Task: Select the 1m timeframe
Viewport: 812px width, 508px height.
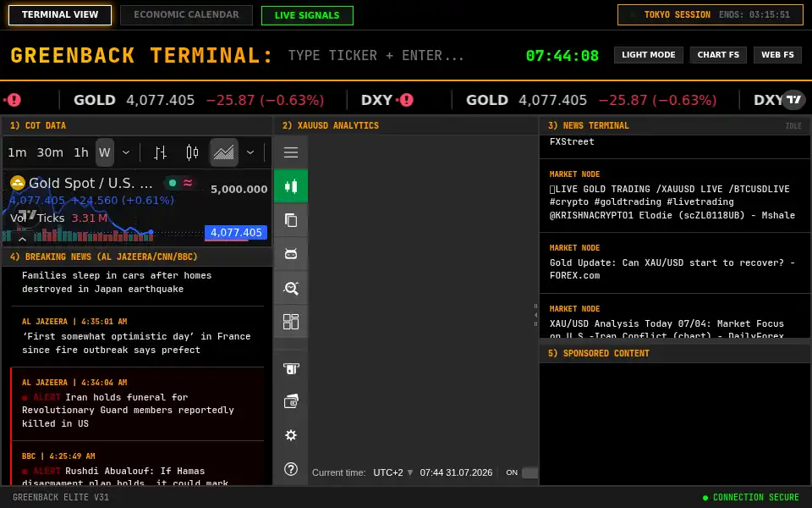Action: (x=17, y=152)
